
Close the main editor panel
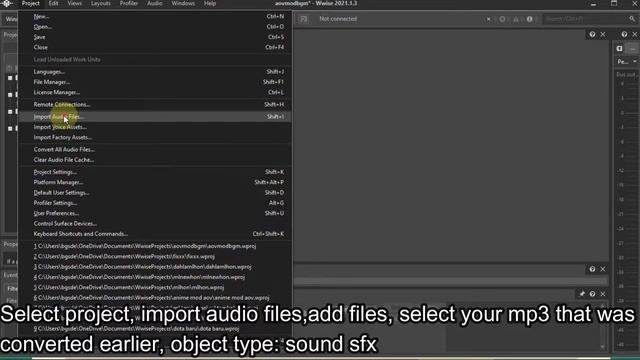[603, 35]
